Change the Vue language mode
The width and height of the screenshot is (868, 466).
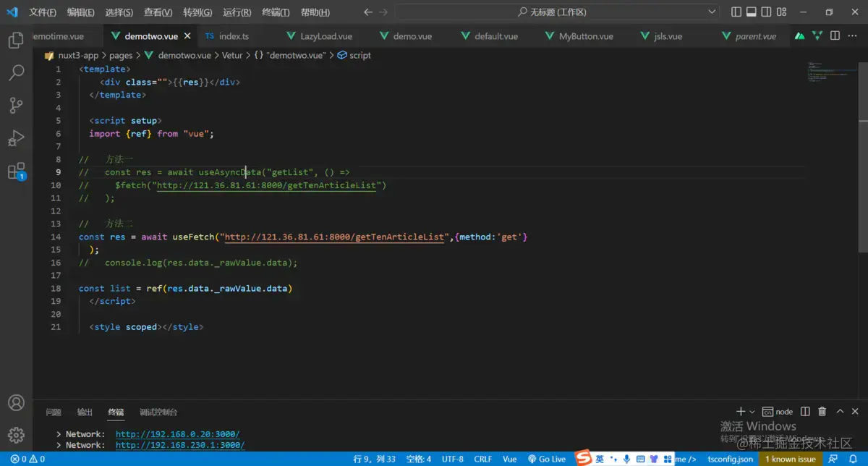(x=510, y=459)
